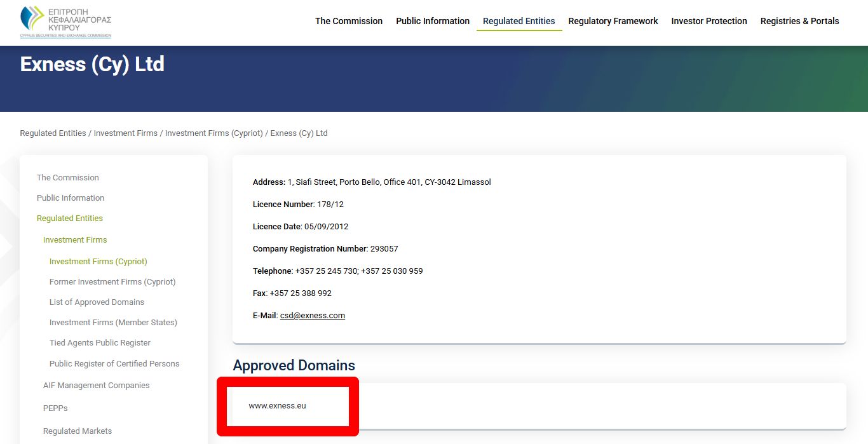Screen dimensions: 868x444
Task: Click the Approved Domains heading
Action: click(x=294, y=365)
